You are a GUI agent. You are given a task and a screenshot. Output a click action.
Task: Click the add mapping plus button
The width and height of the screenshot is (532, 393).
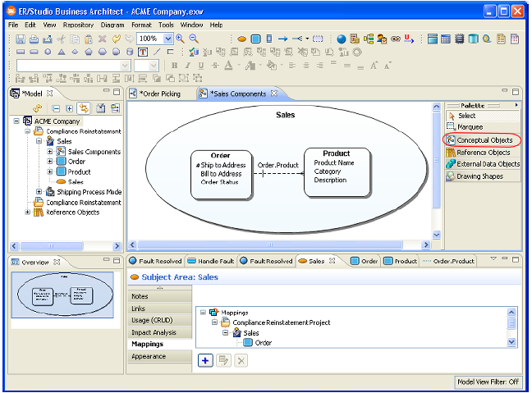(205, 360)
